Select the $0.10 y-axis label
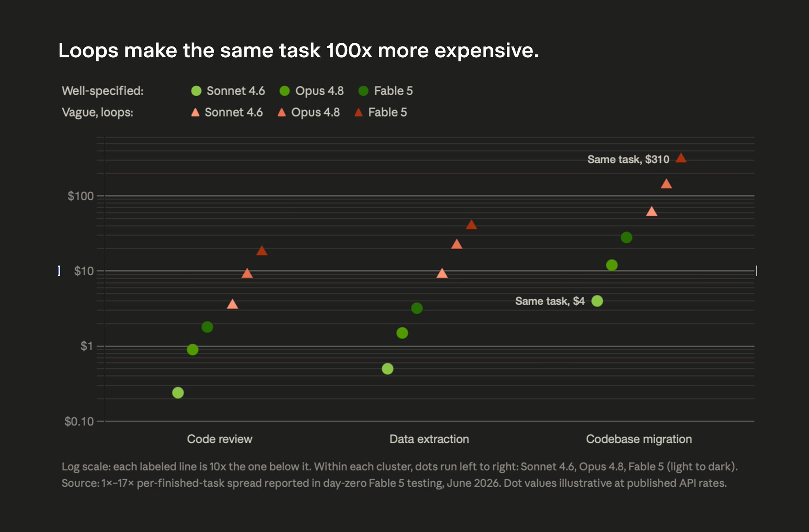Screen dimensions: 809x532 79,421
